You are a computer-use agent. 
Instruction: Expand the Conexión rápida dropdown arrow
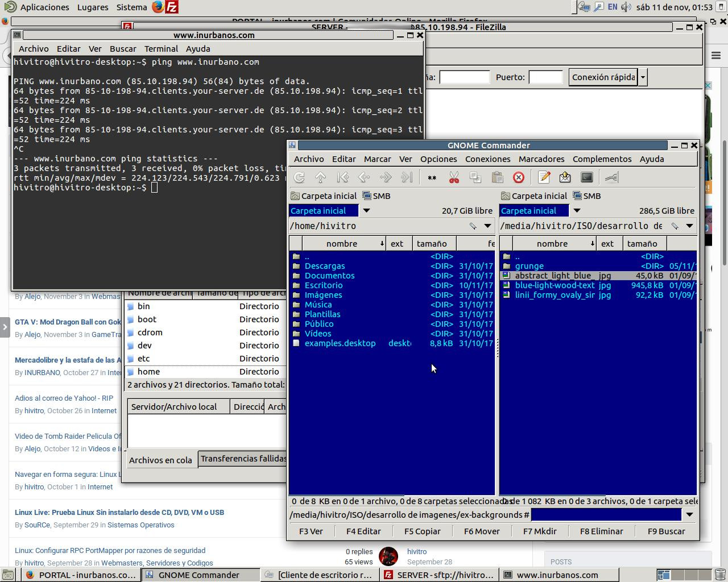[x=643, y=77]
